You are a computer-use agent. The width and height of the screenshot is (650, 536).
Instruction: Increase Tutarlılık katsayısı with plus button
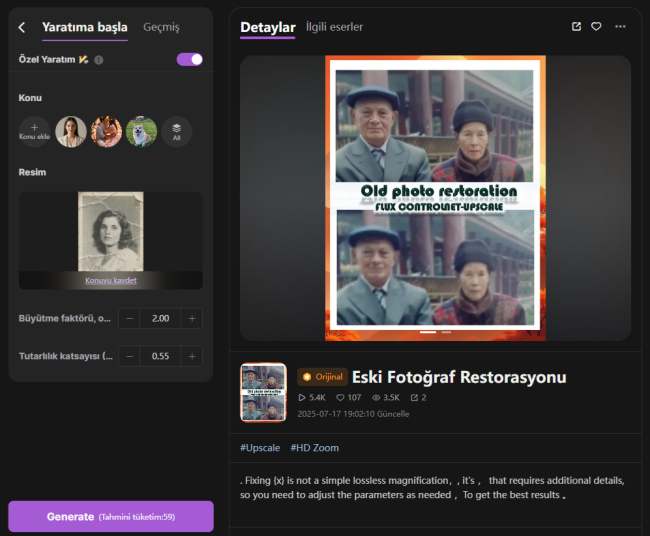[192, 356]
